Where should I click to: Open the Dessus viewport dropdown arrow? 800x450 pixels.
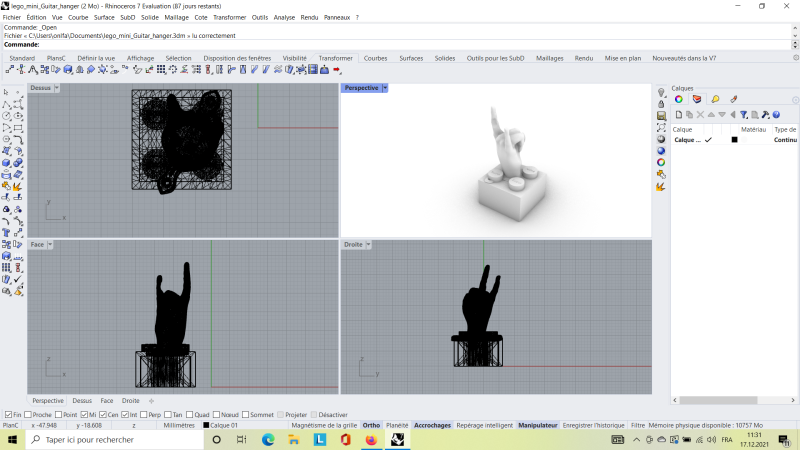(57, 88)
